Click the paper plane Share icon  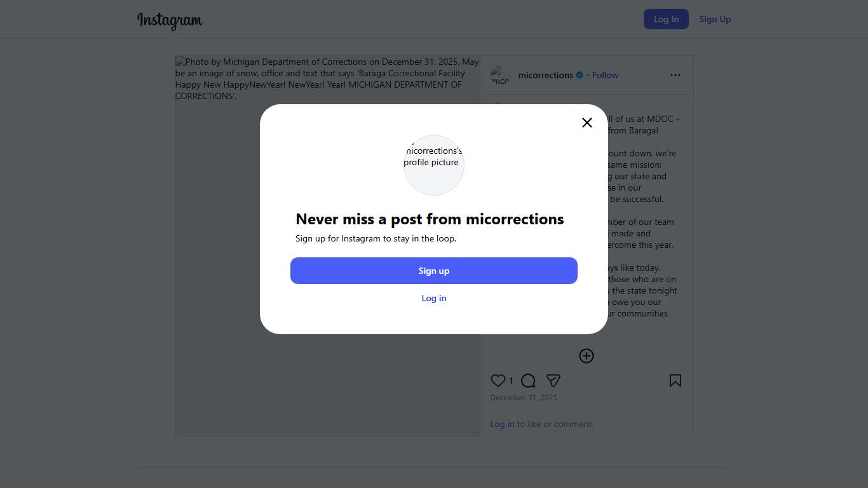[553, 381]
